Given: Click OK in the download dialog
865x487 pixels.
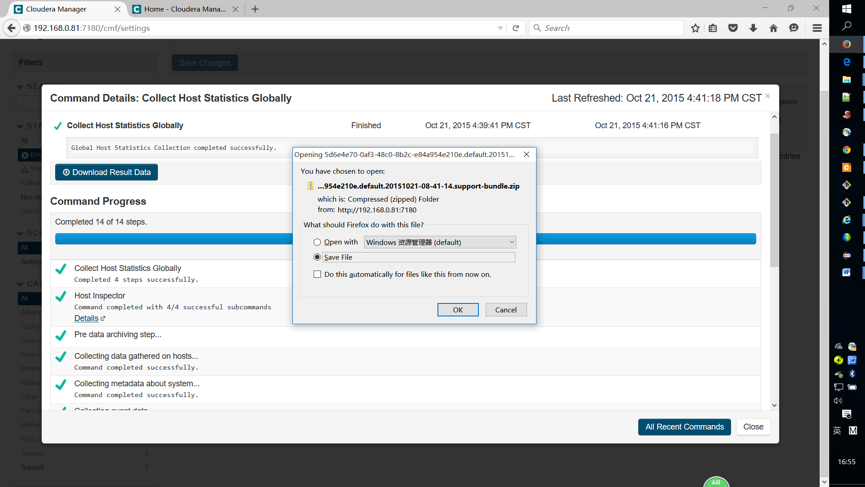Looking at the screenshot, I should click(x=457, y=310).
